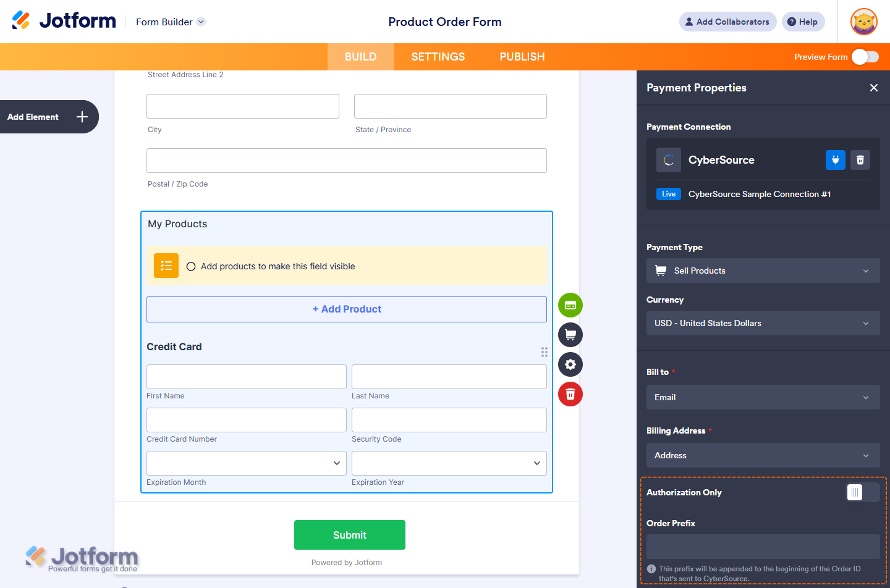Expand the Billing Address dropdown
This screenshot has width=890, height=588.
[763, 455]
